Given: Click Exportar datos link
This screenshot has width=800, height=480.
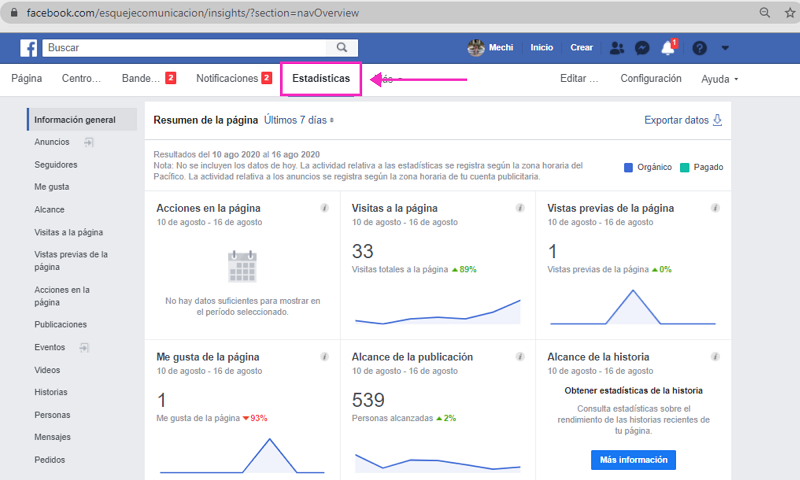Looking at the screenshot, I should pos(676,120).
